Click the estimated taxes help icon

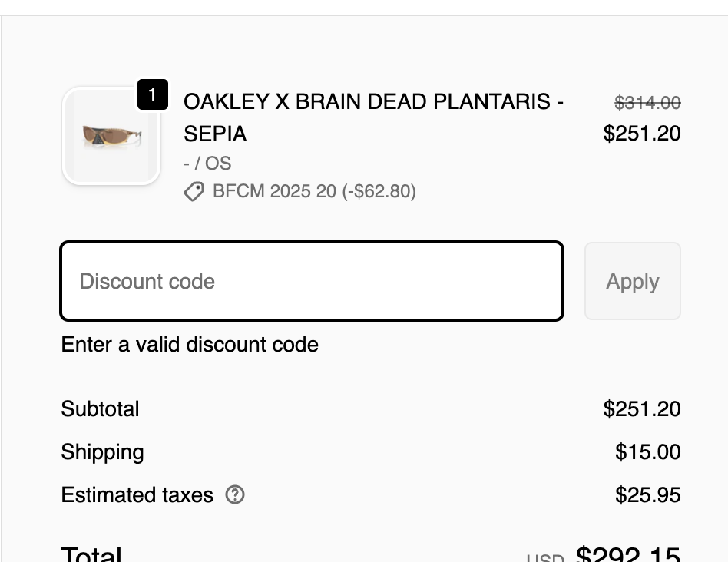pos(235,495)
